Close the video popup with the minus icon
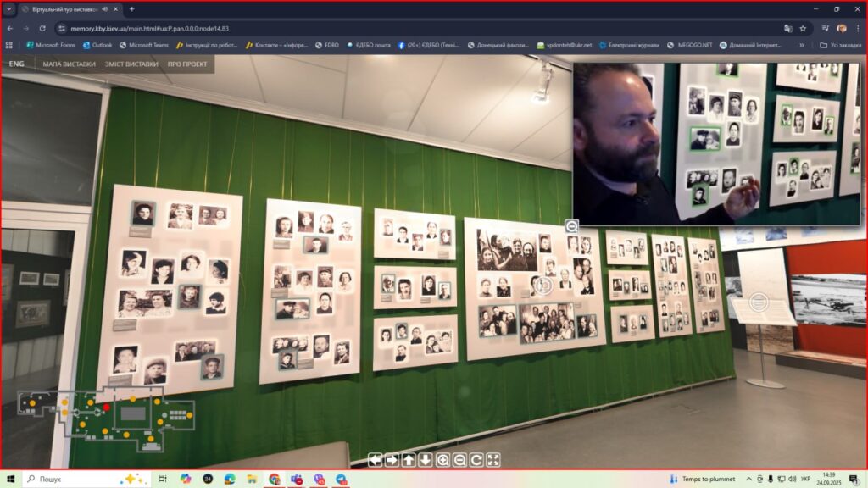The height and width of the screenshot is (488, 868). pos(571,226)
